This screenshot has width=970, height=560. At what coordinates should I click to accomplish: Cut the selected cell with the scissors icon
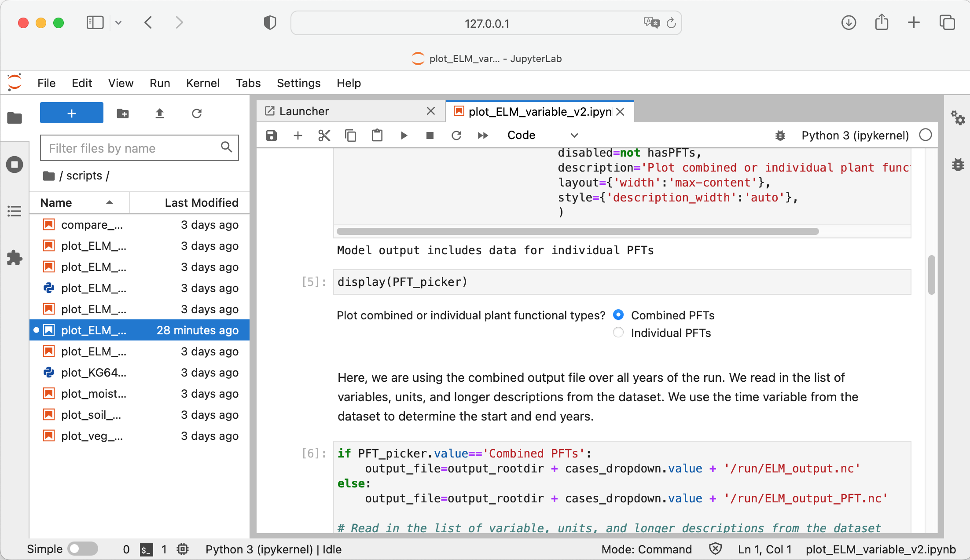(x=324, y=135)
